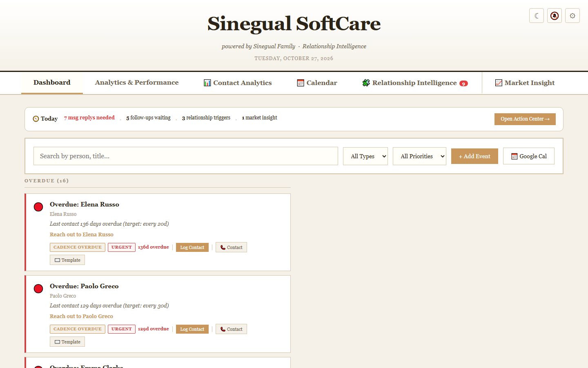Click phone Contact button for Elena Russo
This screenshot has width=588, height=368.
(231, 247)
